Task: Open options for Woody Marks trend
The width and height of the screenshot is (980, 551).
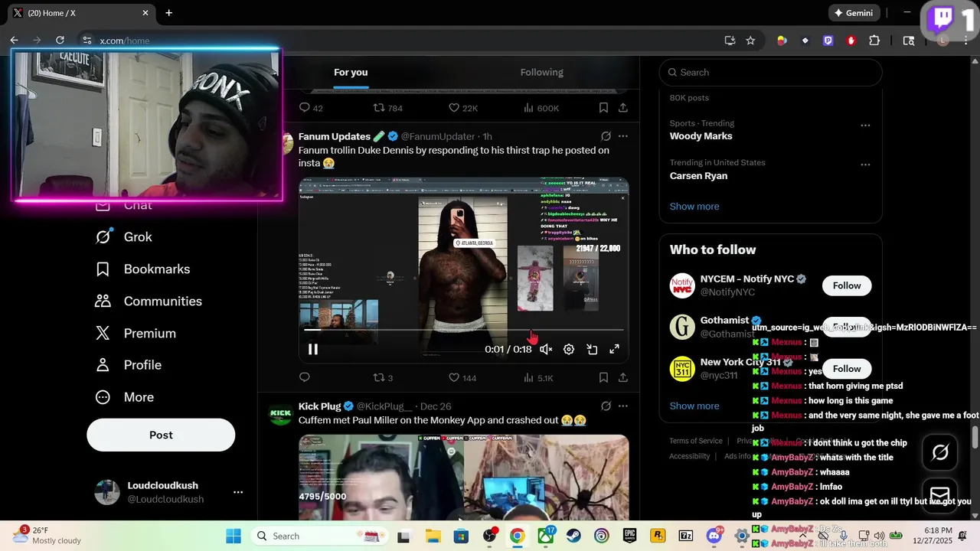Action: pos(865,126)
